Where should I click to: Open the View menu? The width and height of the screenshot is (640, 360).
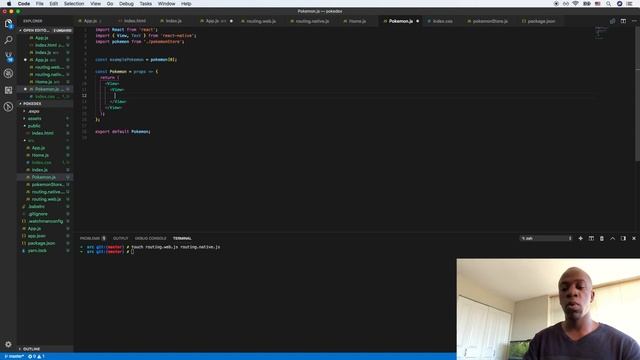(96, 4)
